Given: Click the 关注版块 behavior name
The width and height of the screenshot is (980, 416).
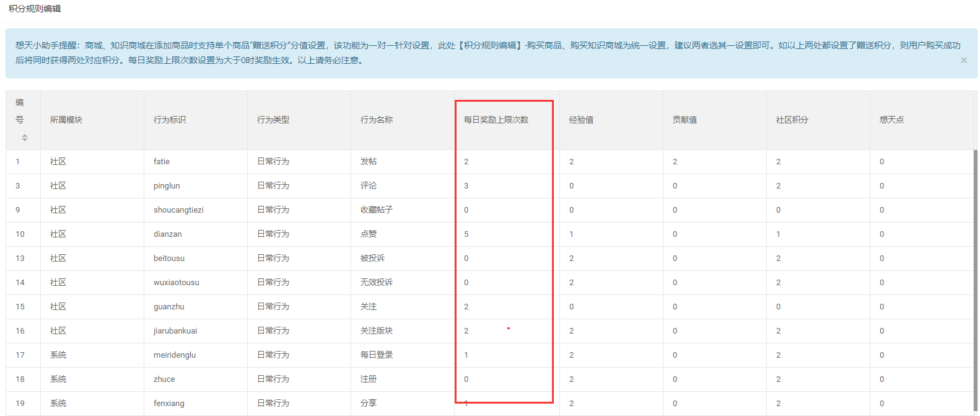Looking at the screenshot, I should (377, 330).
